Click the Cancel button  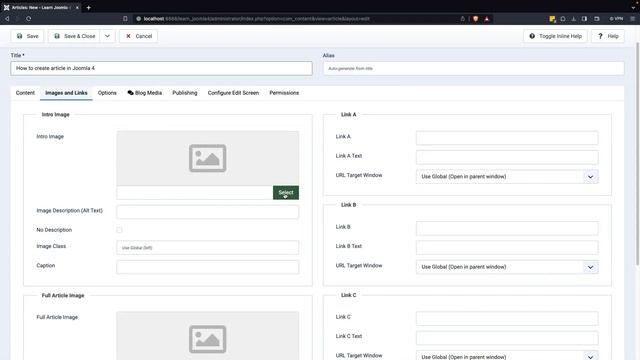pyautogui.click(x=139, y=36)
